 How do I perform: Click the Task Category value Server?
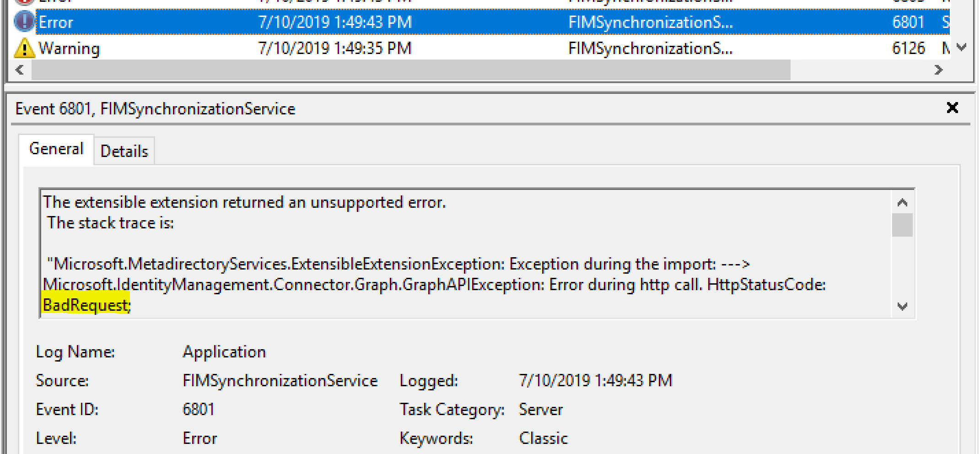point(540,410)
